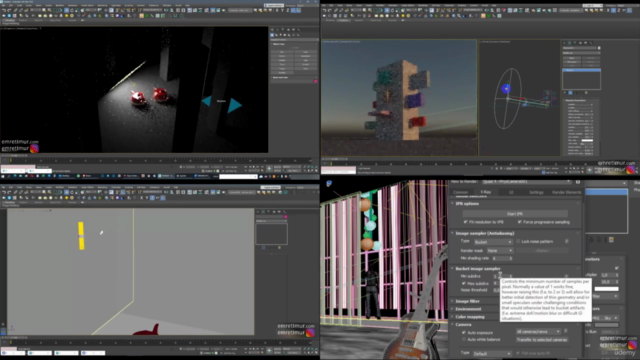Click the Undo icon in bottom-left window
The width and height of the screenshot is (640, 360).
click(4, 192)
